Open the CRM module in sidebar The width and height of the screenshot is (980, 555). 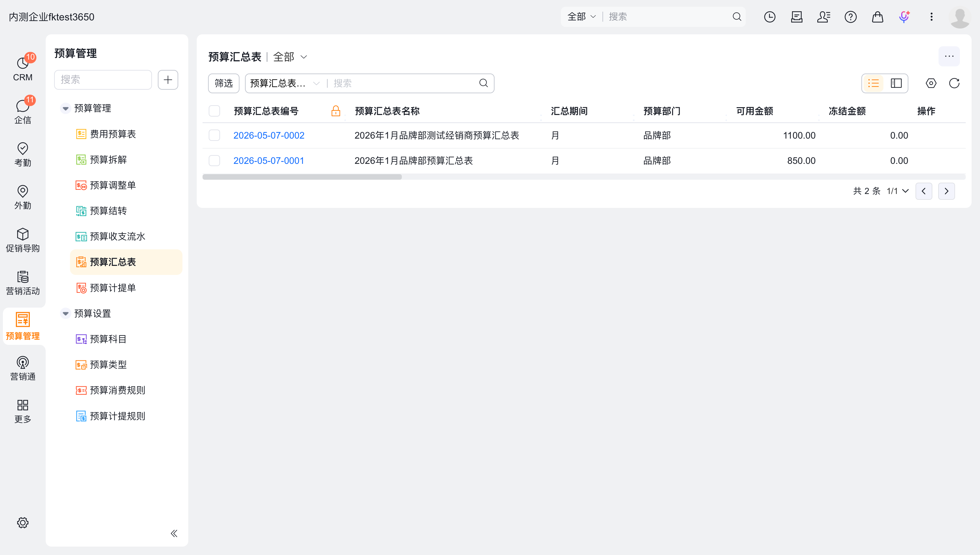[x=22, y=68]
